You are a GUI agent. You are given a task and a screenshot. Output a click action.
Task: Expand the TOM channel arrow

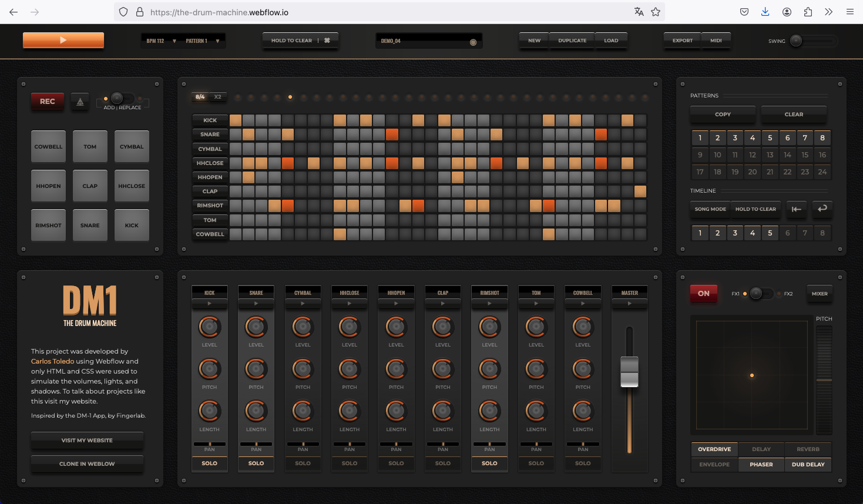pos(536,304)
